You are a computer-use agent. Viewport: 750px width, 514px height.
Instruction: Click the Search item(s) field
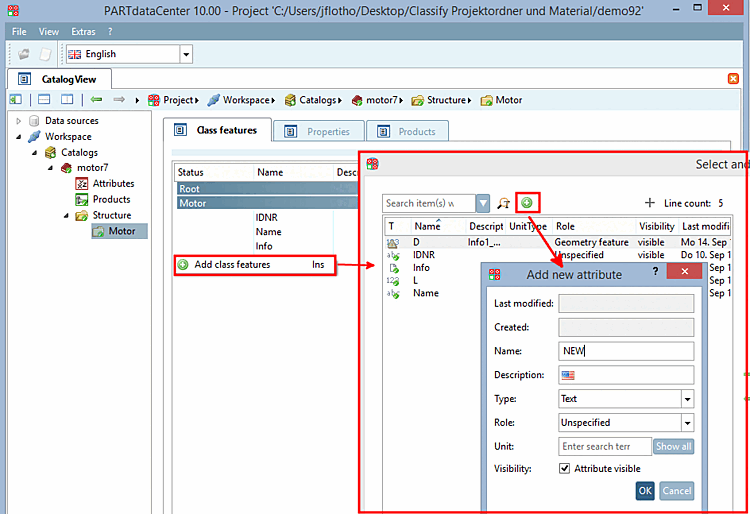click(x=429, y=203)
